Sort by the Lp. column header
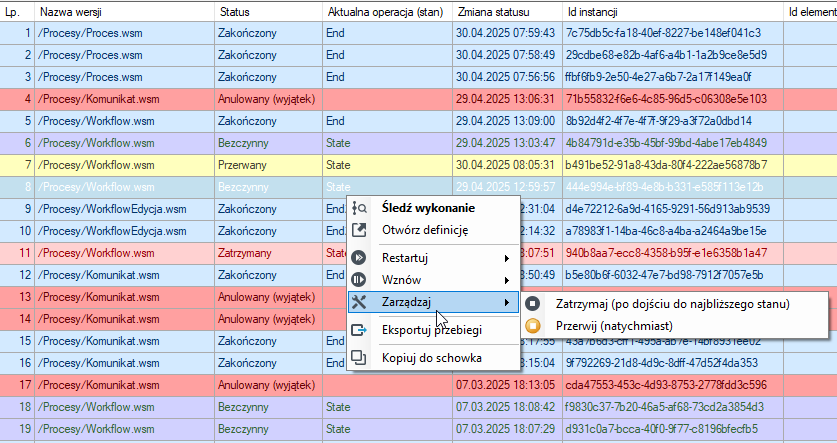The height and width of the screenshot is (443, 837). [x=17, y=12]
